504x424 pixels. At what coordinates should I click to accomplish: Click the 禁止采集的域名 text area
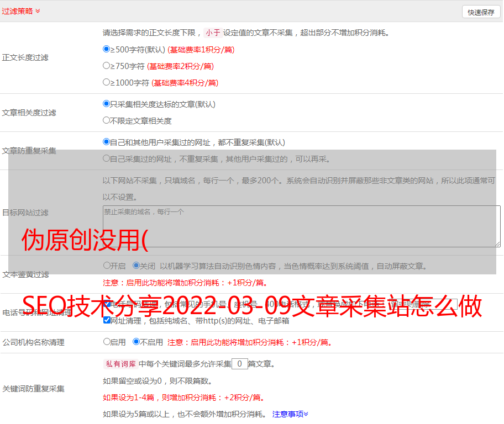pyautogui.click(x=301, y=226)
